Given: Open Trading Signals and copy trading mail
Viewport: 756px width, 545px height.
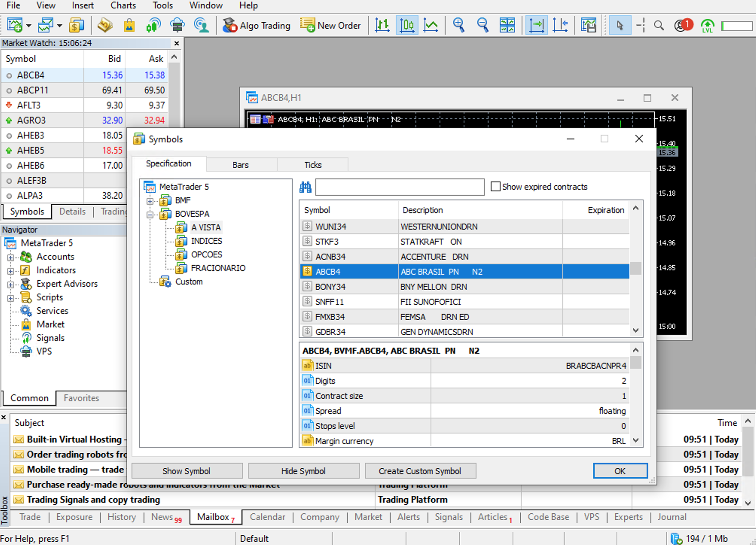Looking at the screenshot, I should click(93, 500).
